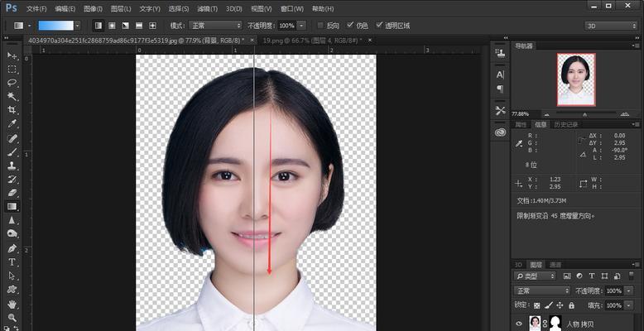Uncheck the 透明区域 transparency checkbox

coord(379,26)
